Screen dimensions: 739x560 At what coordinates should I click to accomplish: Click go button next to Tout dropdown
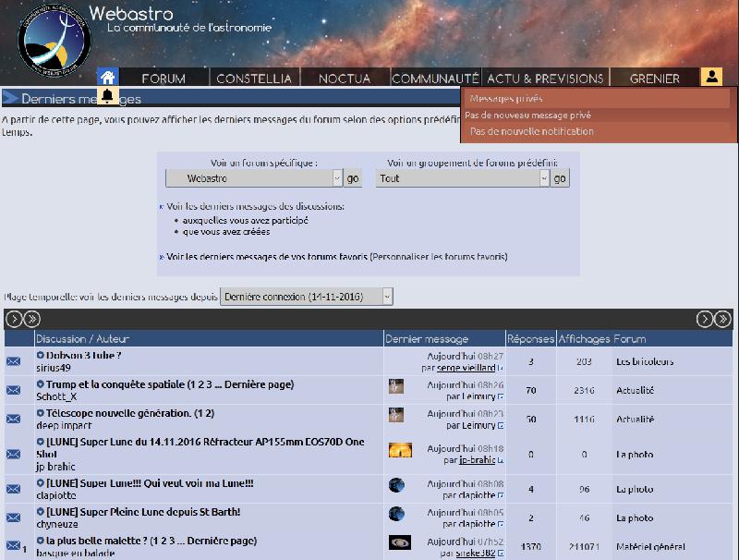[560, 178]
